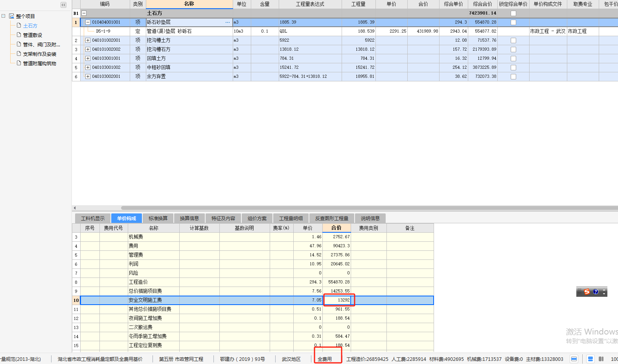
Task: Toggle lock price checkbox for 中粗砂回填 row
Action: [513, 68]
